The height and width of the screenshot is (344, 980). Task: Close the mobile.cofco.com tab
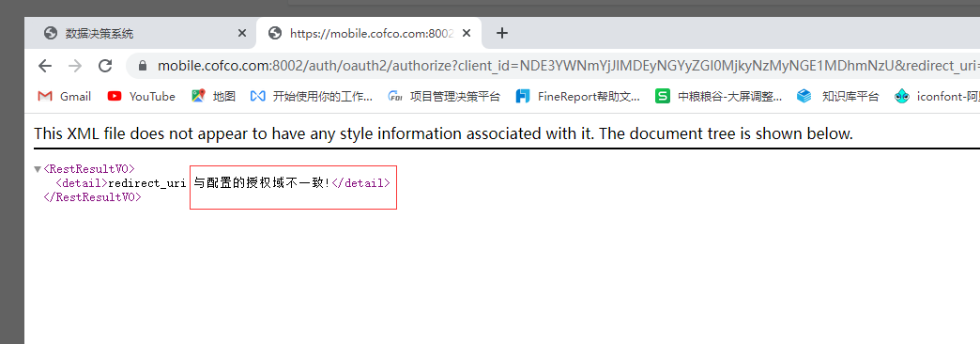[x=467, y=33]
